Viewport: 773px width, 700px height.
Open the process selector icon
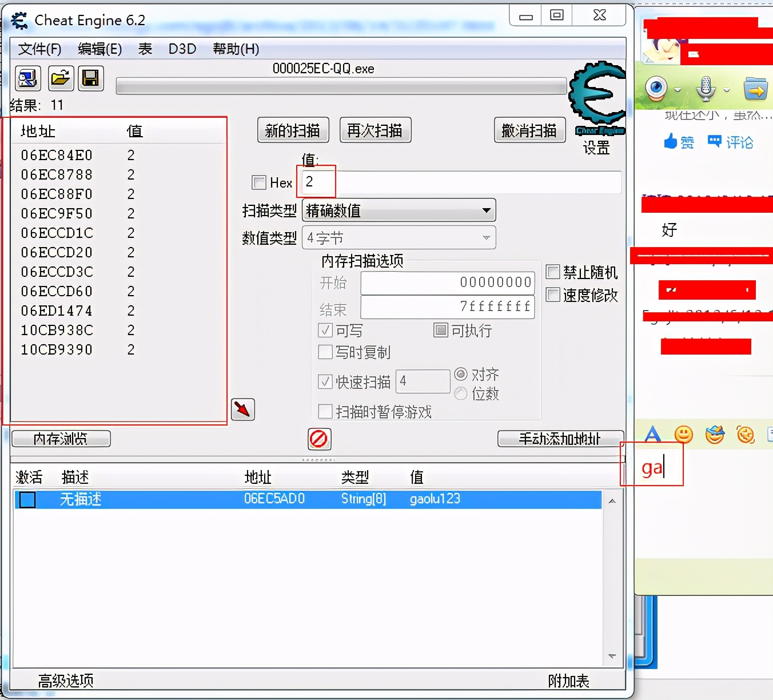[x=27, y=78]
